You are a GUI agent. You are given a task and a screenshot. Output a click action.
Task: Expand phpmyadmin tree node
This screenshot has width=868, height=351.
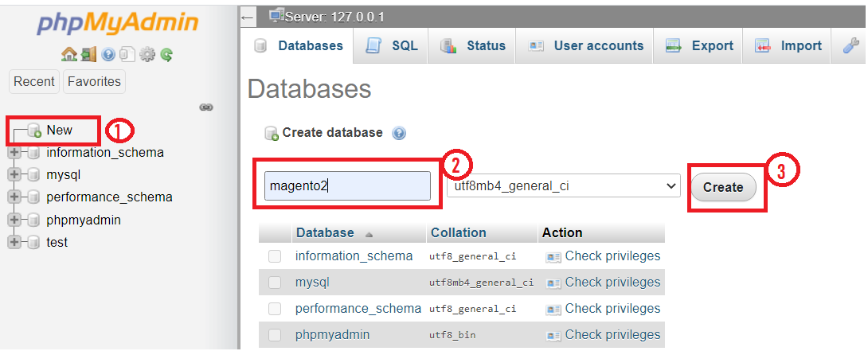pyautogui.click(x=14, y=220)
